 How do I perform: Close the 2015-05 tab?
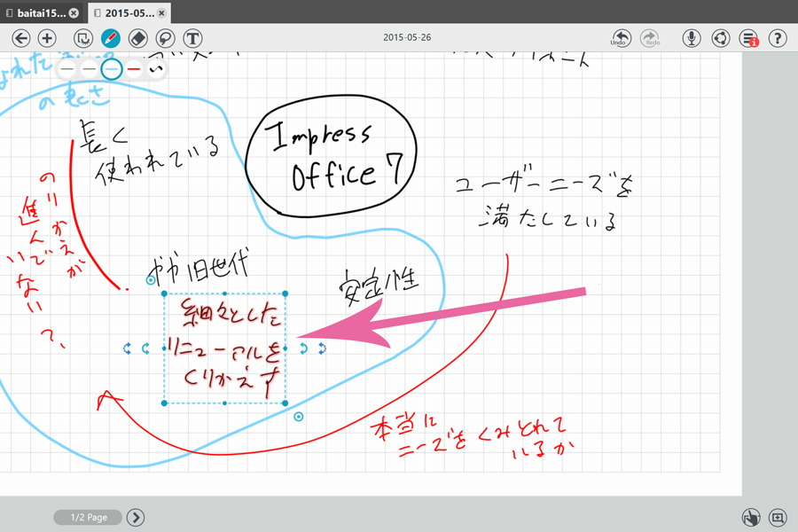tap(162, 13)
